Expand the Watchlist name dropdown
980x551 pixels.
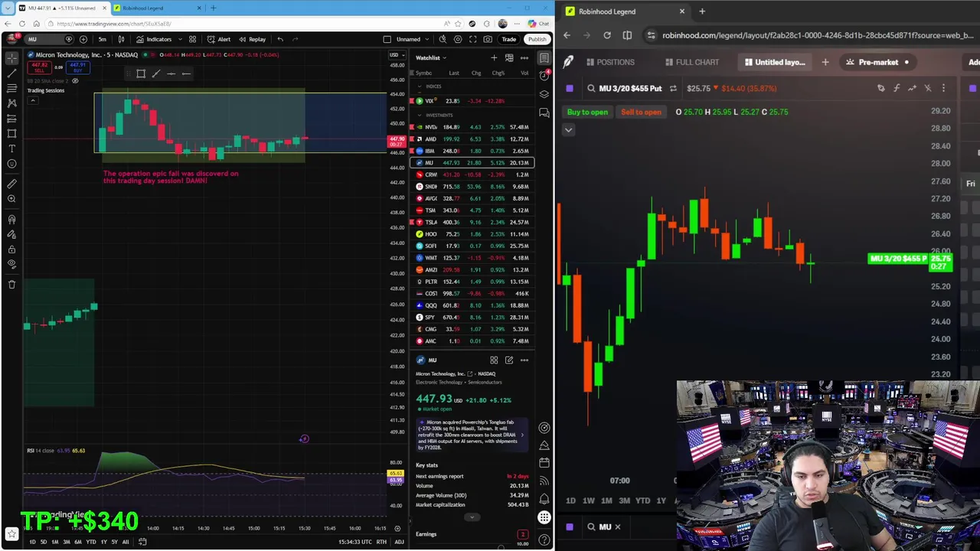[431, 57]
